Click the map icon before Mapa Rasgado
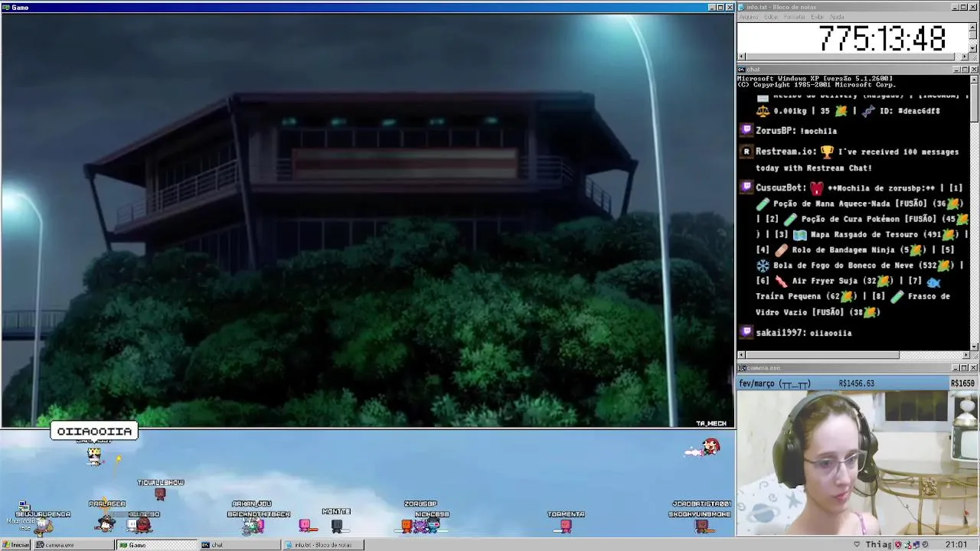Image resolution: width=980 pixels, height=551 pixels. [800, 234]
